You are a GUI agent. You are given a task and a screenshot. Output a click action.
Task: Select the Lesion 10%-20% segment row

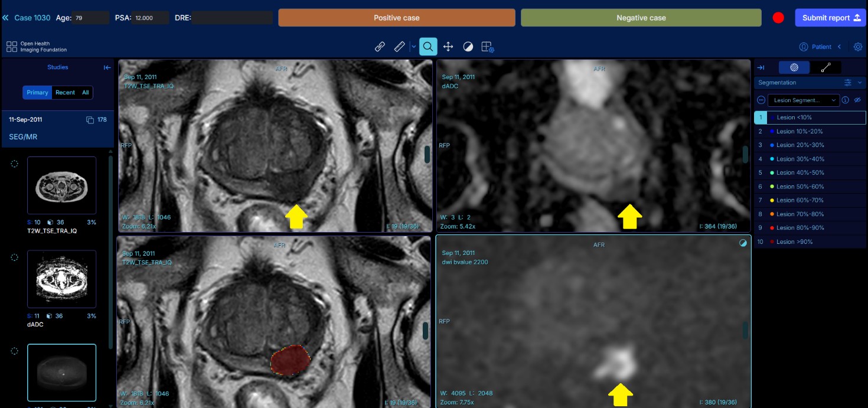[810, 131]
